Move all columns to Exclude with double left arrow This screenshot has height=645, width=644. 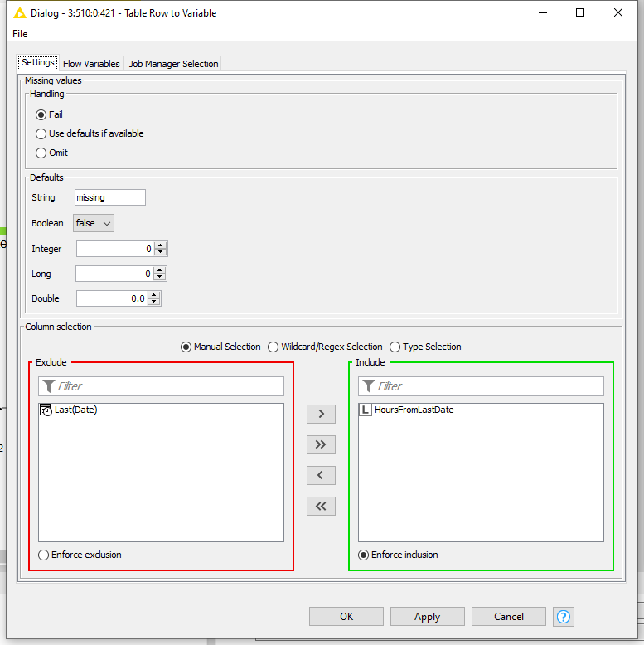click(x=321, y=506)
